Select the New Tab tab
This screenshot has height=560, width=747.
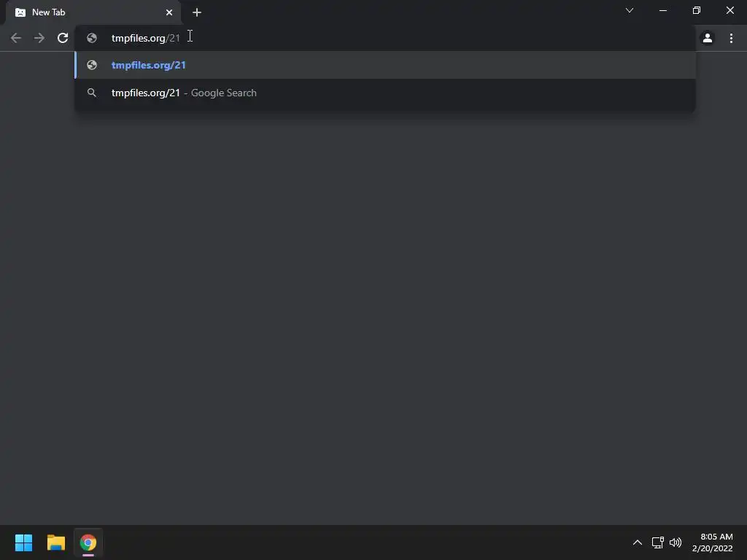93,12
